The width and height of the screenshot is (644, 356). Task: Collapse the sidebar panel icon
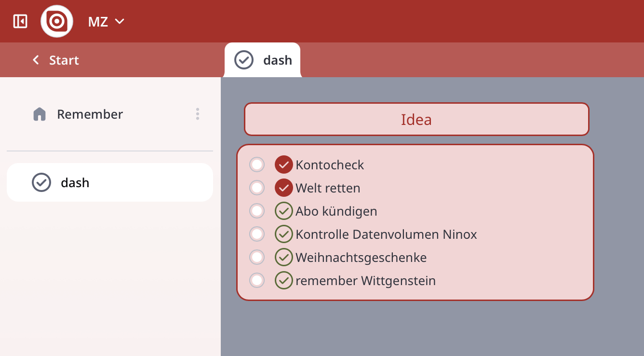(x=20, y=21)
